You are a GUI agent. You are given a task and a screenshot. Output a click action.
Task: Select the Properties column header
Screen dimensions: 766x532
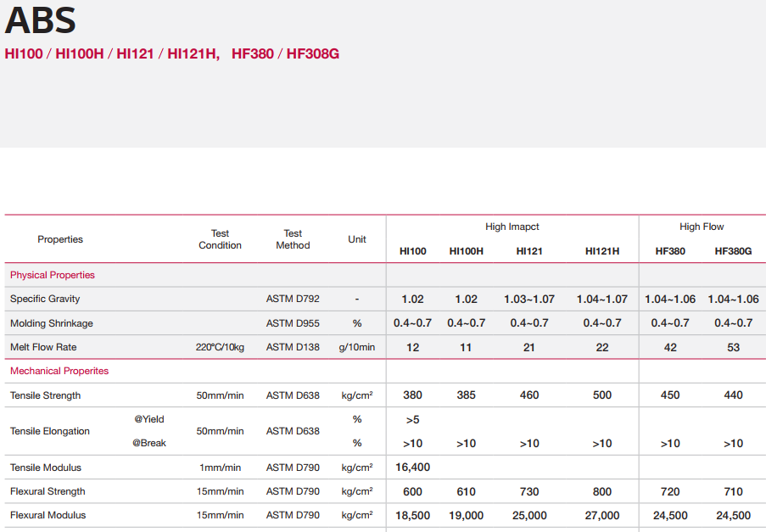click(x=60, y=239)
